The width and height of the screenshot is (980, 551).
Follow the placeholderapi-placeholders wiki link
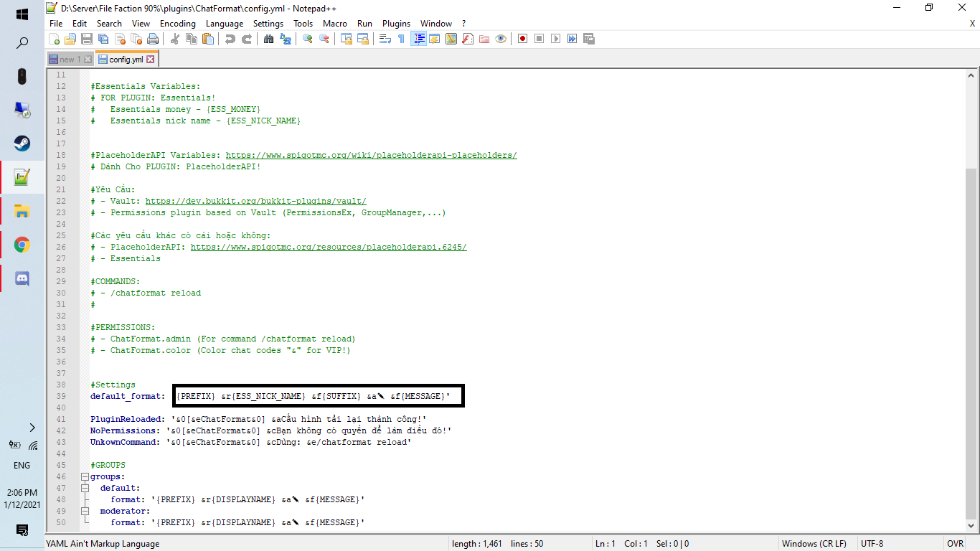click(371, 155)
